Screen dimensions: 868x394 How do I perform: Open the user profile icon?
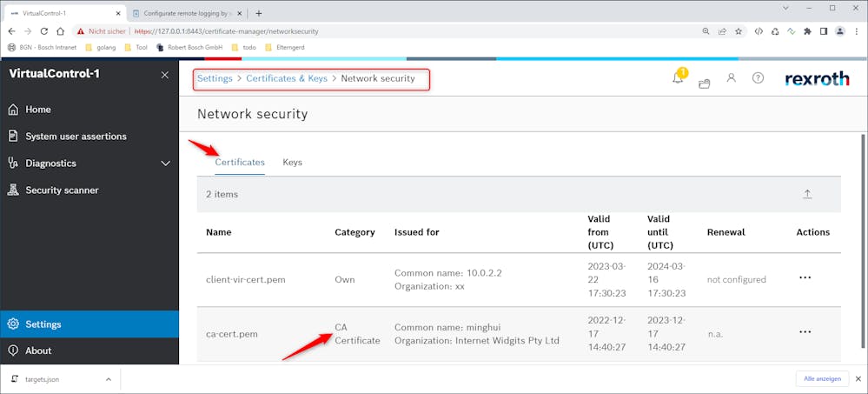coord(732,77)
